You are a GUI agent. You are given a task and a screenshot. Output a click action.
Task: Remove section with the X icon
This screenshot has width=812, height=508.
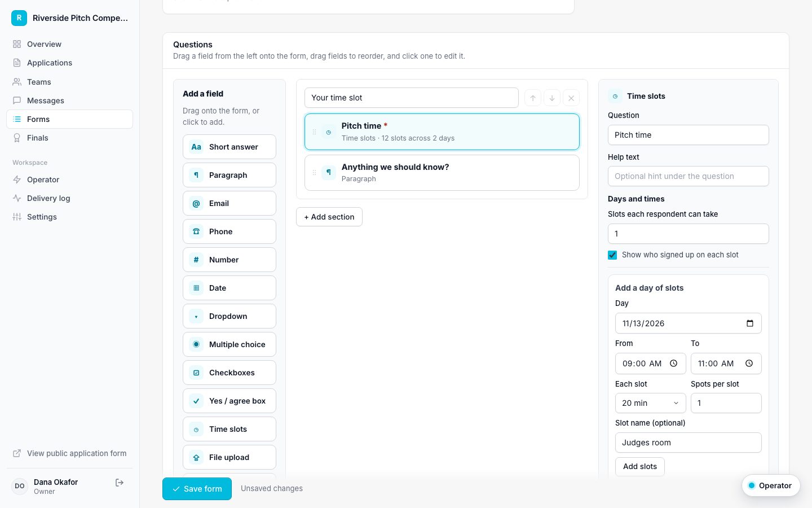coord(571,98)
